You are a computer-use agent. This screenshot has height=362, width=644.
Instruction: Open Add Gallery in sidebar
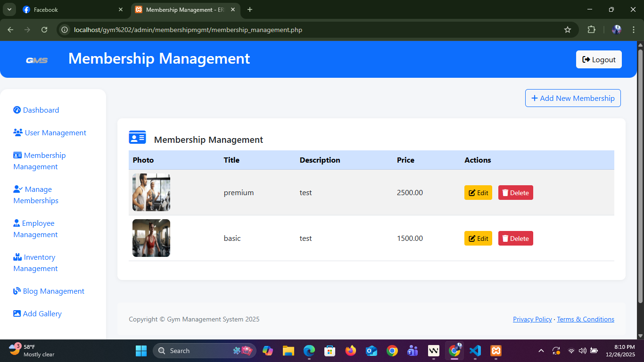coord(37,313)
